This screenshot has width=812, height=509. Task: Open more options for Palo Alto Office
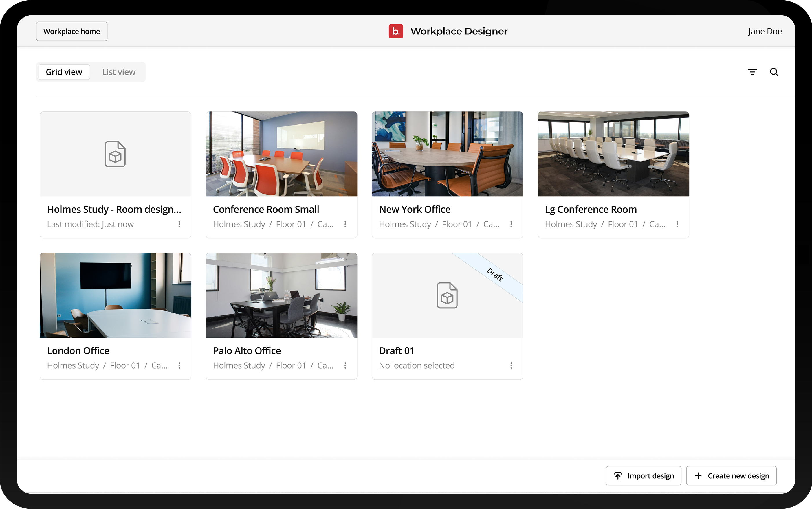(345, 365)
